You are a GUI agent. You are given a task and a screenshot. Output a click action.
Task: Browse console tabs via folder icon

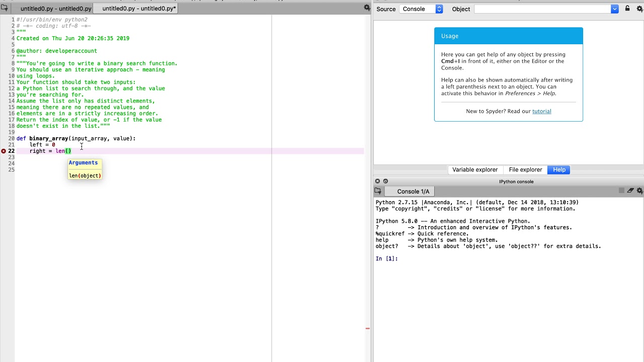click(378, 191)
